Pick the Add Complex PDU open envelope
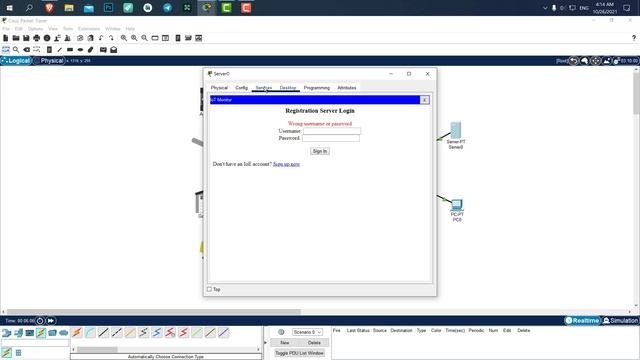 [113, 50]
